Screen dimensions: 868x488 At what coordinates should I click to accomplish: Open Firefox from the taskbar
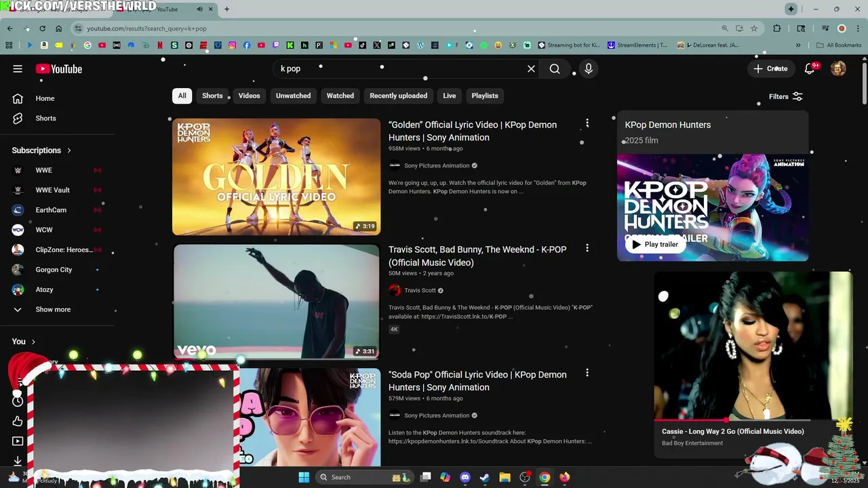(x=564, y=477)
